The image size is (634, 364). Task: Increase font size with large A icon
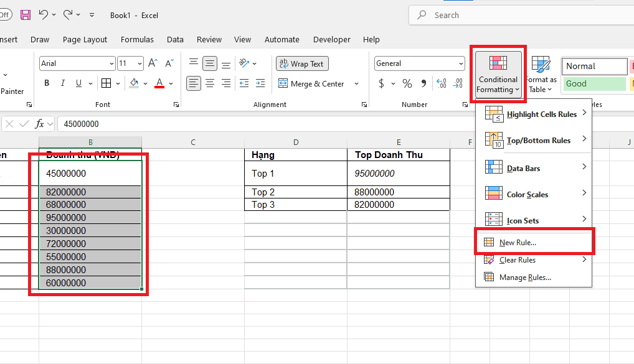153,63
